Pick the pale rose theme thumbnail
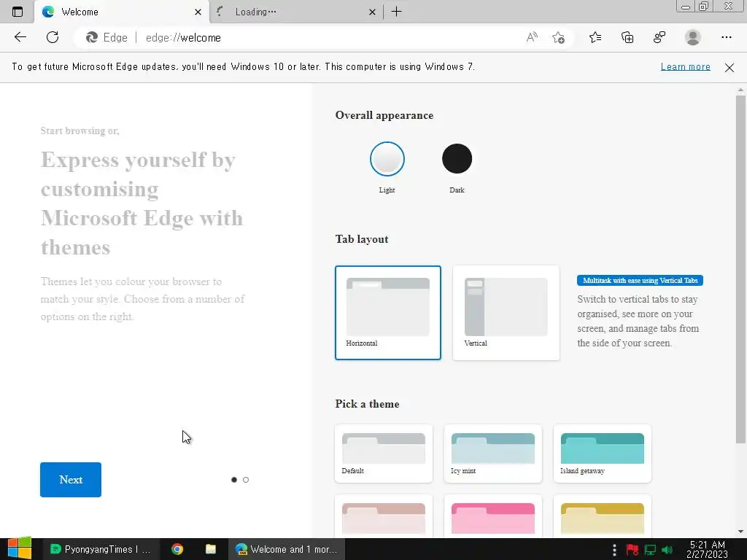Viewport: 747px width, 560px height. click(384, 517)
